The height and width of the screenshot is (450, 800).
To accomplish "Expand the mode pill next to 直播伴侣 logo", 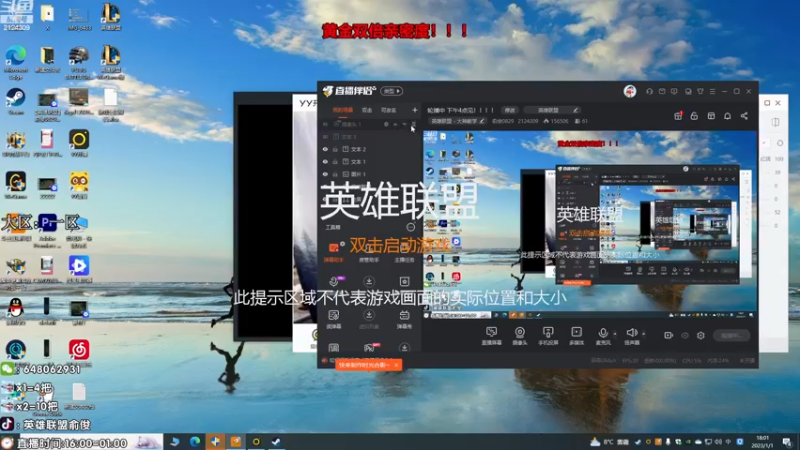I will click(392, 91).
